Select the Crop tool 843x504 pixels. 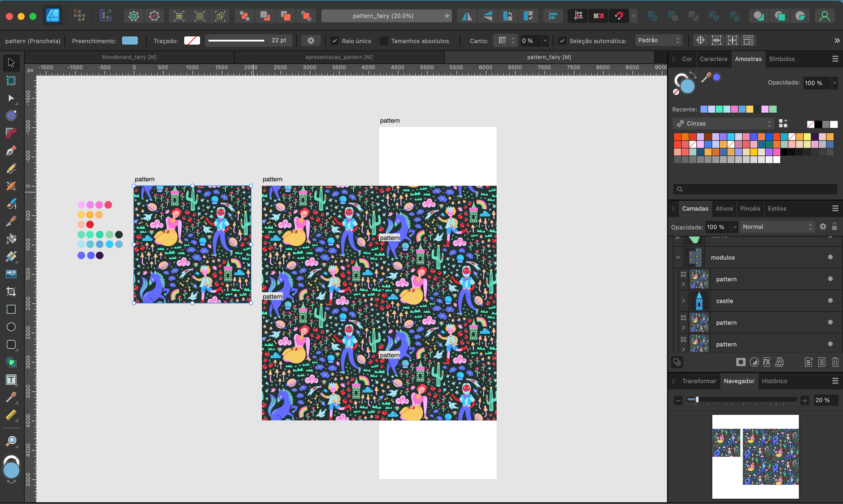(x=11, y=291)
